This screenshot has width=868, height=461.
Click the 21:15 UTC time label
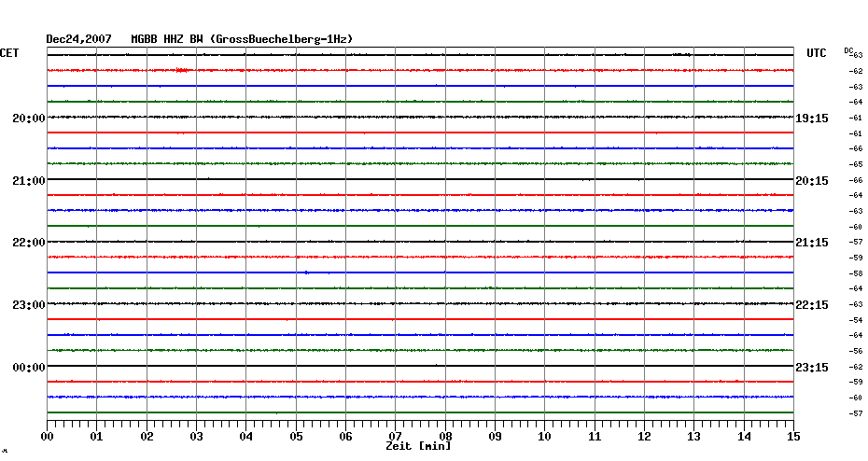(x=812, y=243)
